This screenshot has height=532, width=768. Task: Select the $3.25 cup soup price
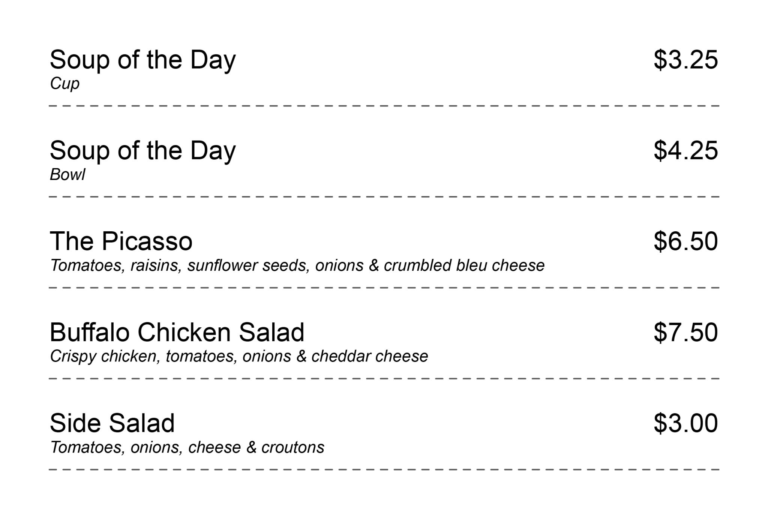(x=685, y=60)
